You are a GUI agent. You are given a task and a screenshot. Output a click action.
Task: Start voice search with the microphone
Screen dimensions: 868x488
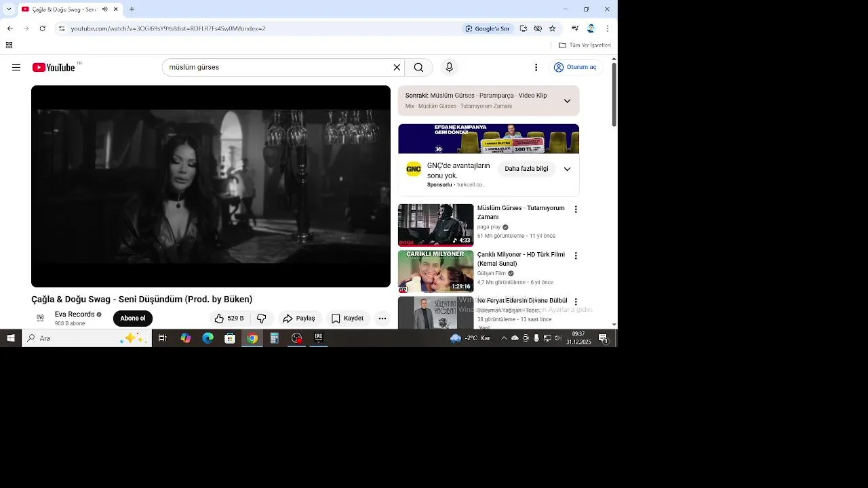point(449,67)
